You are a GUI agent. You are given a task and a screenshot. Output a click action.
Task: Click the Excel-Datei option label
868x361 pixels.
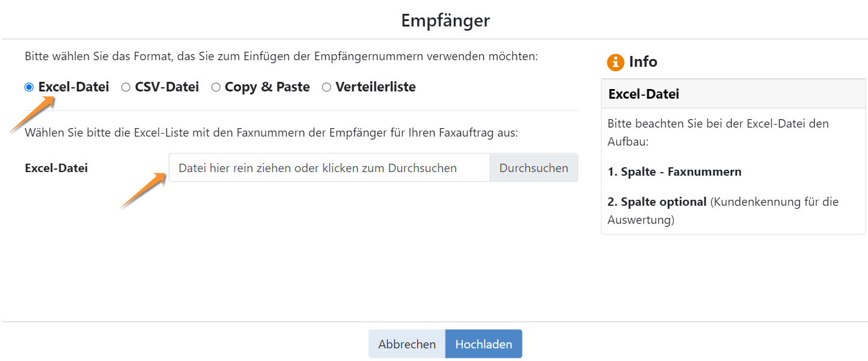click(74, 87)
